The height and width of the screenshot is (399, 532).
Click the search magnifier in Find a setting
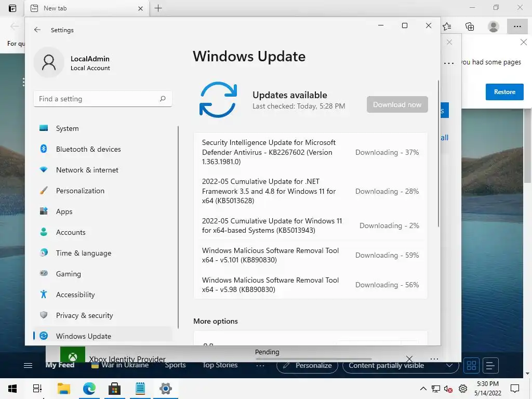tap(163, 99)
